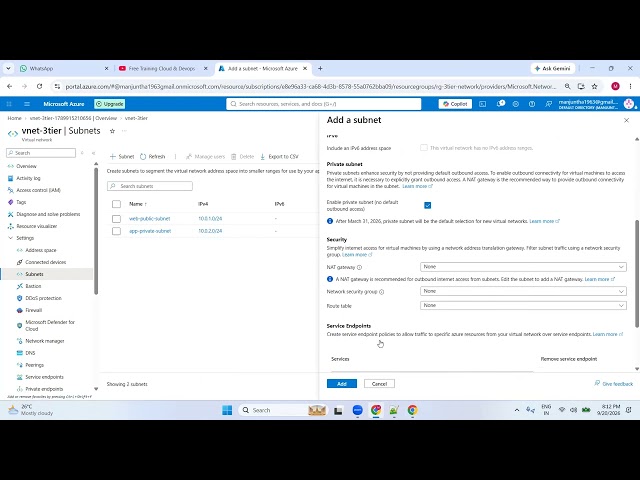Click the Cancel button
640x480 pixels.
[379, 384]
